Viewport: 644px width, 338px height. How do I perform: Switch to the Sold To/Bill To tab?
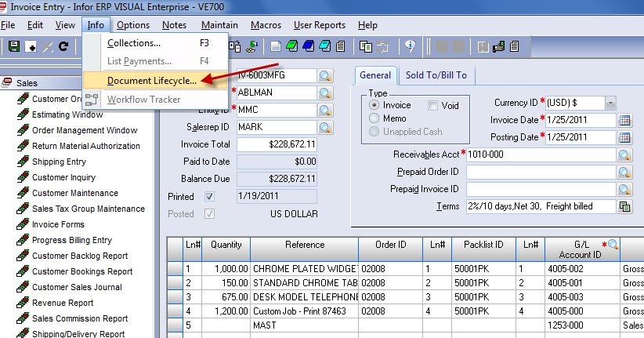[x=436, y=75]
